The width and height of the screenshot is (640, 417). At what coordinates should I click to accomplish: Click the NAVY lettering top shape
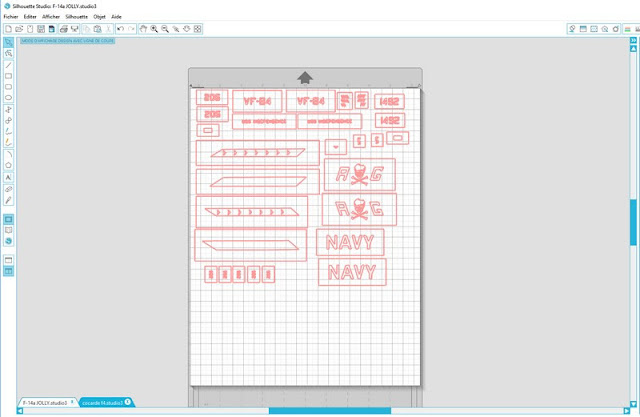click(x=350, y=242)
